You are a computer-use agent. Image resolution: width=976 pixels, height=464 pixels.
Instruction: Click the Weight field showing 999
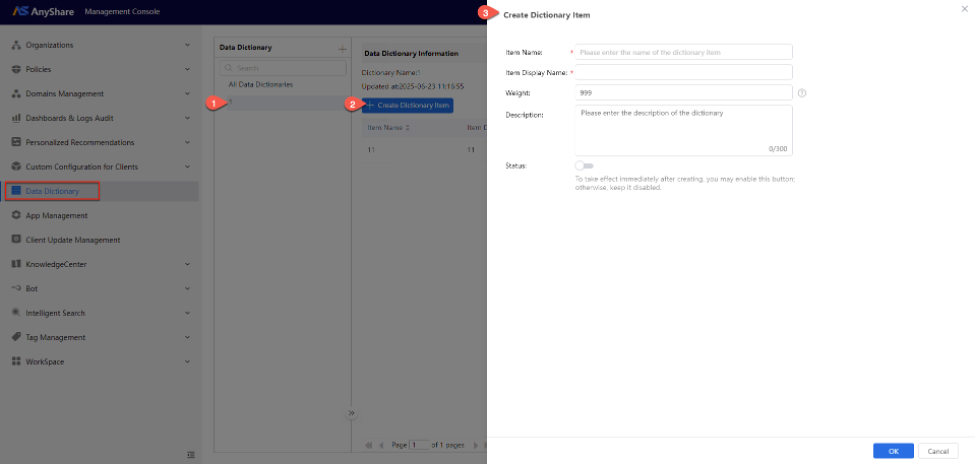click(683, 93)
